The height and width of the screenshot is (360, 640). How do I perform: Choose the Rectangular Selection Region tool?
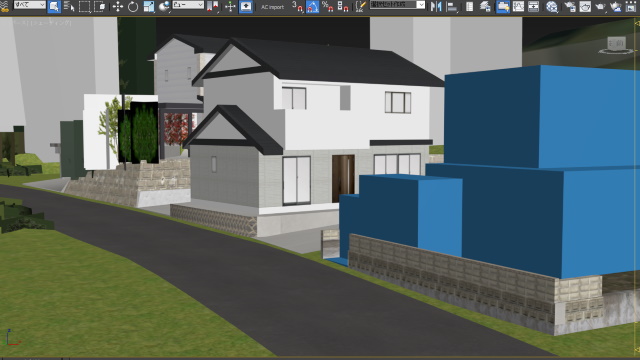(x=84, y=7)
